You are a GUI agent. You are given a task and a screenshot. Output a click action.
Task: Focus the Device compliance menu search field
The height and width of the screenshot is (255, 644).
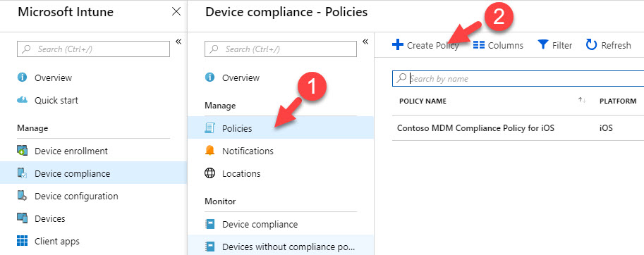[281, 49]
